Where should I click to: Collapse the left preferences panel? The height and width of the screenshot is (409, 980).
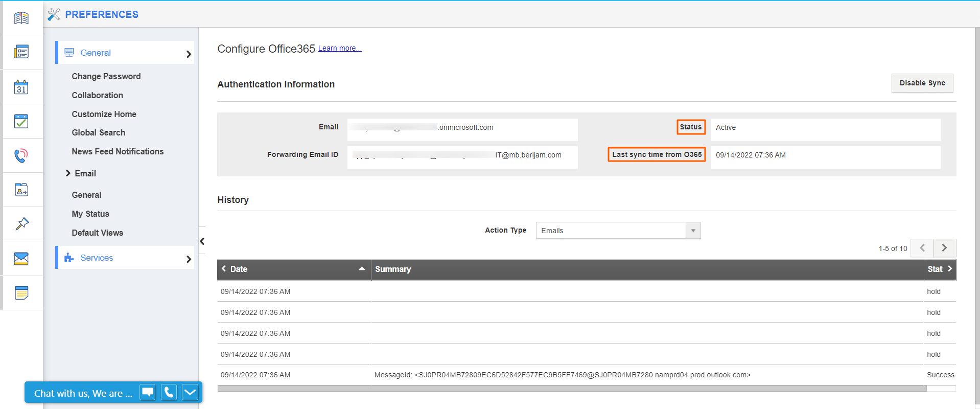(202, 241)
